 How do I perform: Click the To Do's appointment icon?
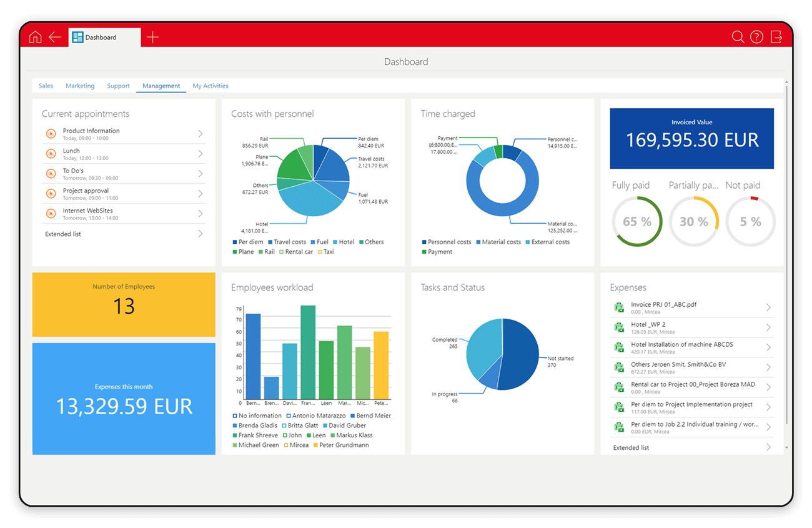point(51,174)
